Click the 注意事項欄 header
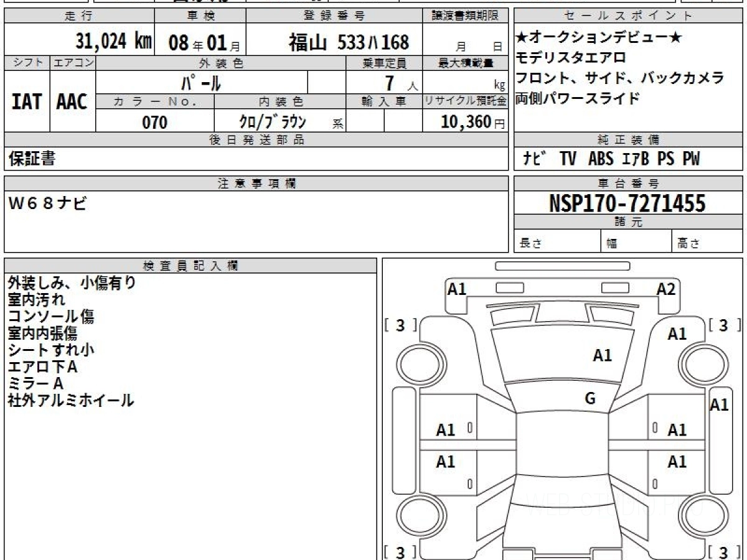The width and height of the screenshot is (747, 560). (256, 184)
